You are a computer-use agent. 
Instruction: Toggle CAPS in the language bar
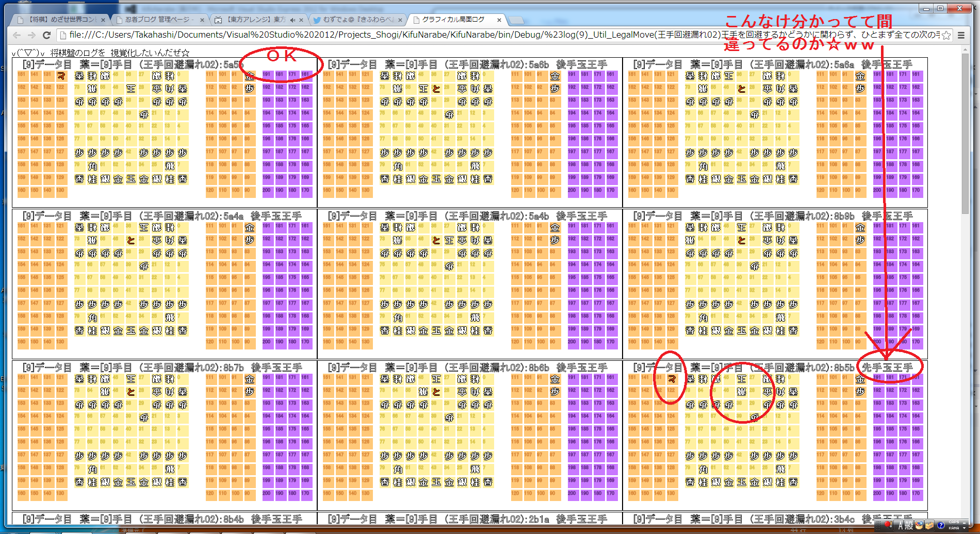pyautogui.click(x=954, y=522)
